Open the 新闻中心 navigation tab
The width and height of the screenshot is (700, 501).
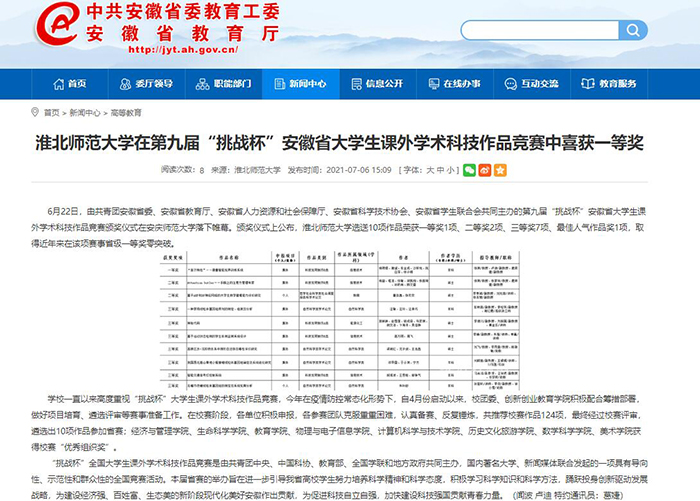pos(301,84)
